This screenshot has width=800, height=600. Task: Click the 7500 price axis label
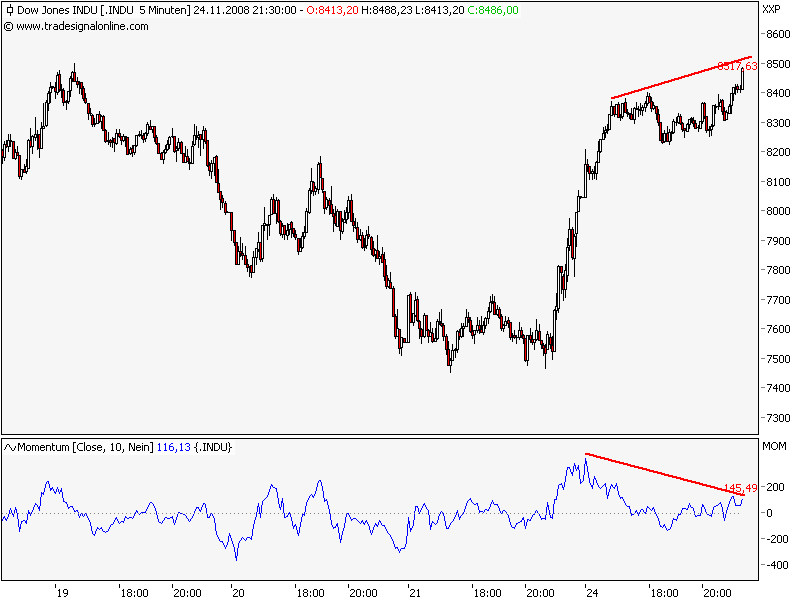click(x=778, y=359)
